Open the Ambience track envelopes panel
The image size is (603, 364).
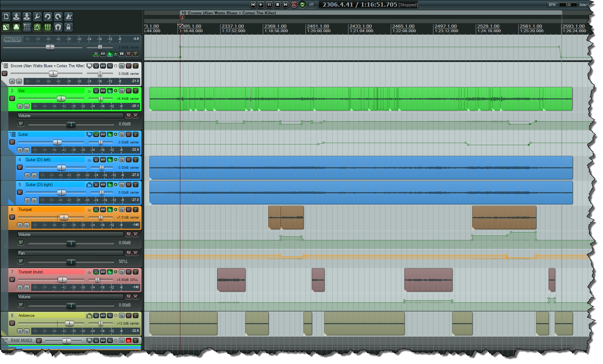click(x=103, y=316)
